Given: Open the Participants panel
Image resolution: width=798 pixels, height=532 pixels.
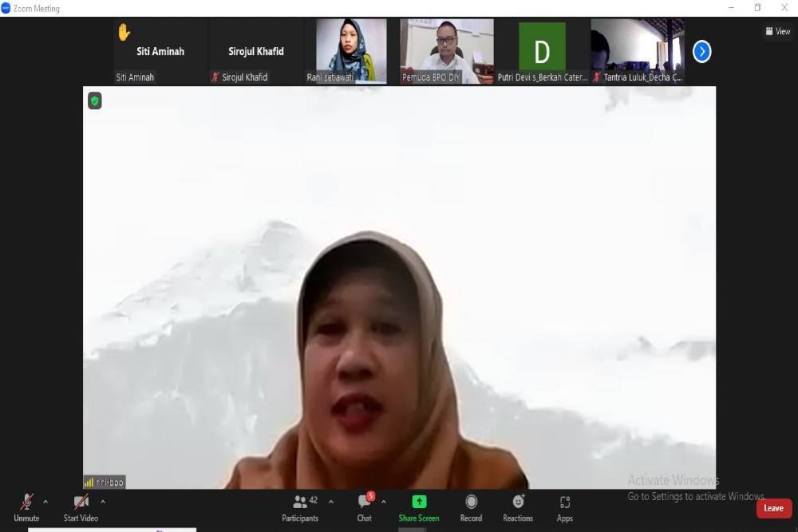Looking at the screenshot, I should (x=300, y=507).
